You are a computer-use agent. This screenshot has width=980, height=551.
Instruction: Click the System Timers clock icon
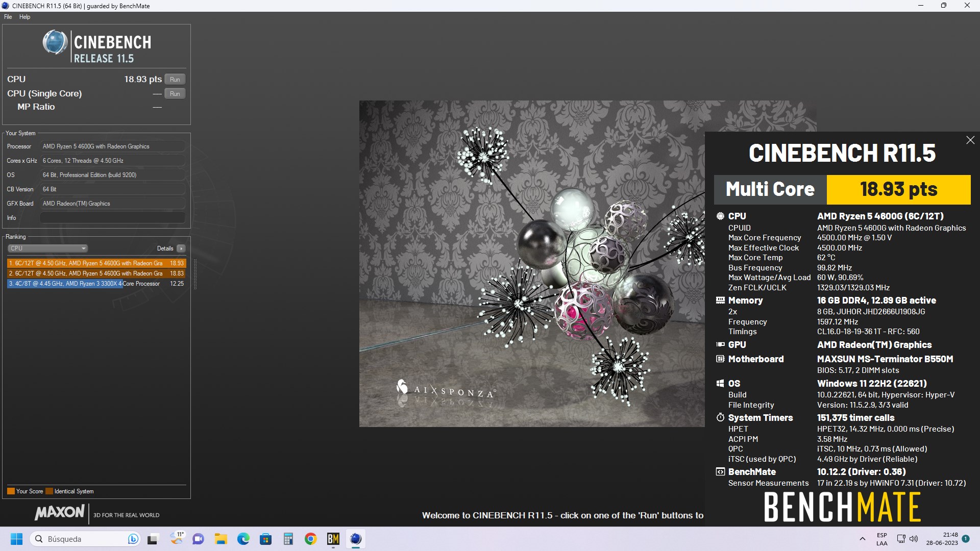[x=720, y=417]
